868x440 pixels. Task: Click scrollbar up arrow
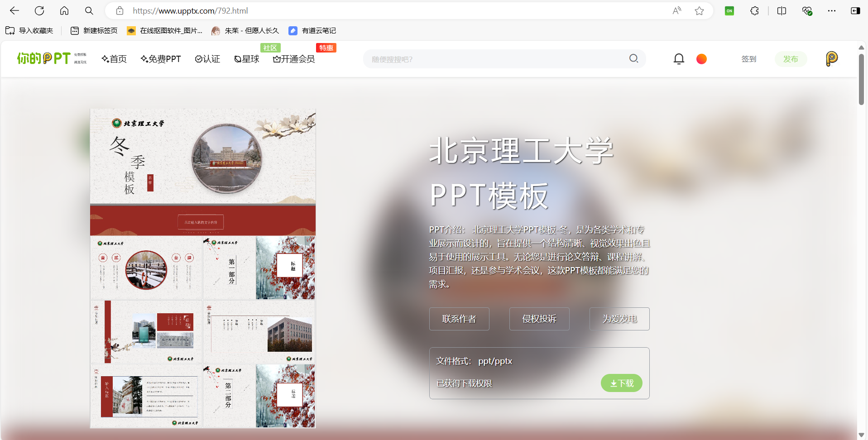pos(861,47)
